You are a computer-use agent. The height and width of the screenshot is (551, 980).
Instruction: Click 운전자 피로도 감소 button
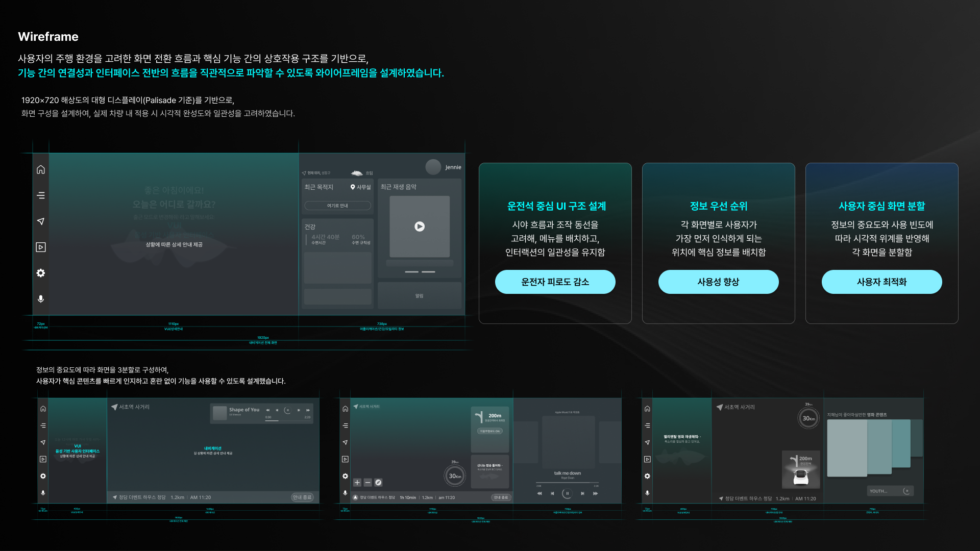555,282
